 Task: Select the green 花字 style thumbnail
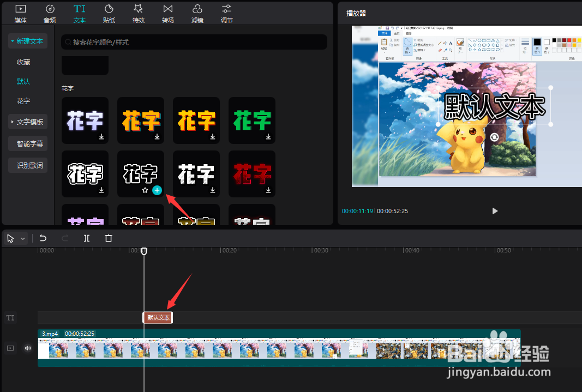252,120
